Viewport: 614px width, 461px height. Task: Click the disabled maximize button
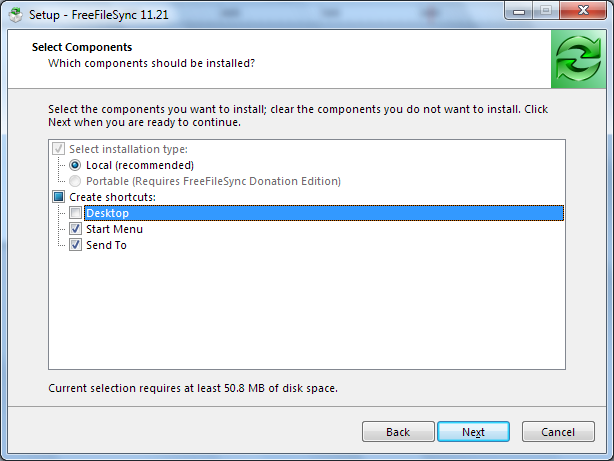[546, 11]
